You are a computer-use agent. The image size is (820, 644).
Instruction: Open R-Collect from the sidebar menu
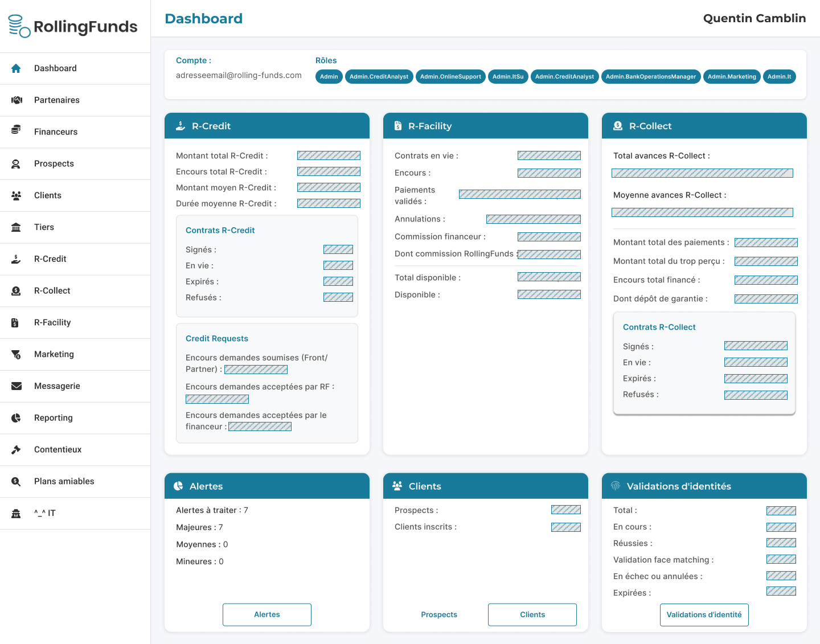point(75,291)
